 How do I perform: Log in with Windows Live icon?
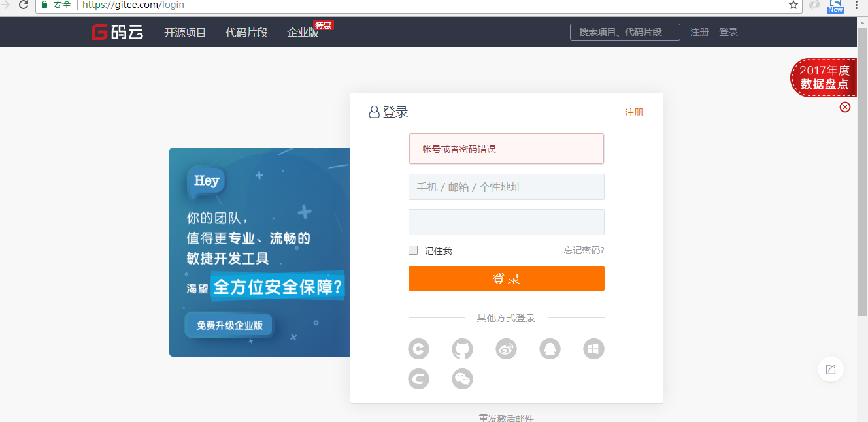[x=593, y=349]
